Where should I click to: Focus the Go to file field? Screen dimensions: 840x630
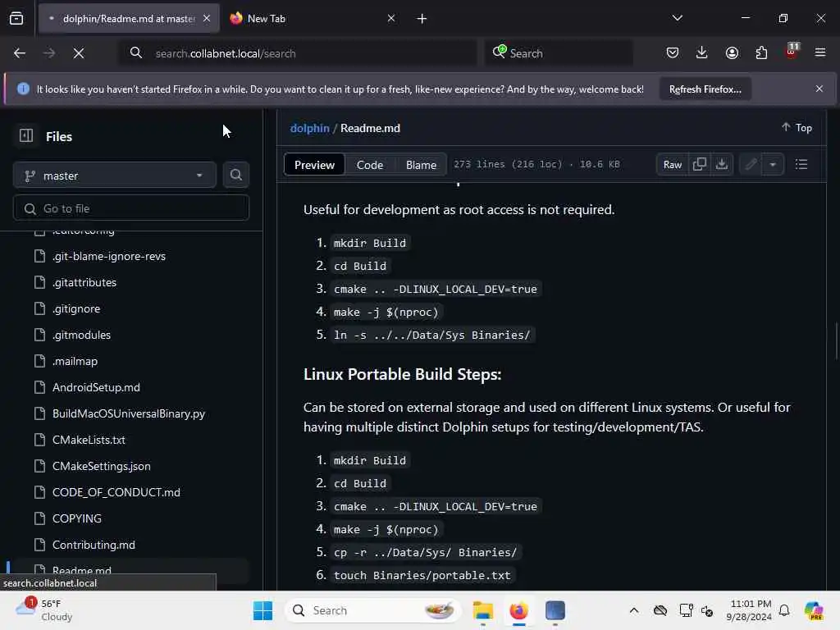coord(131,208)
